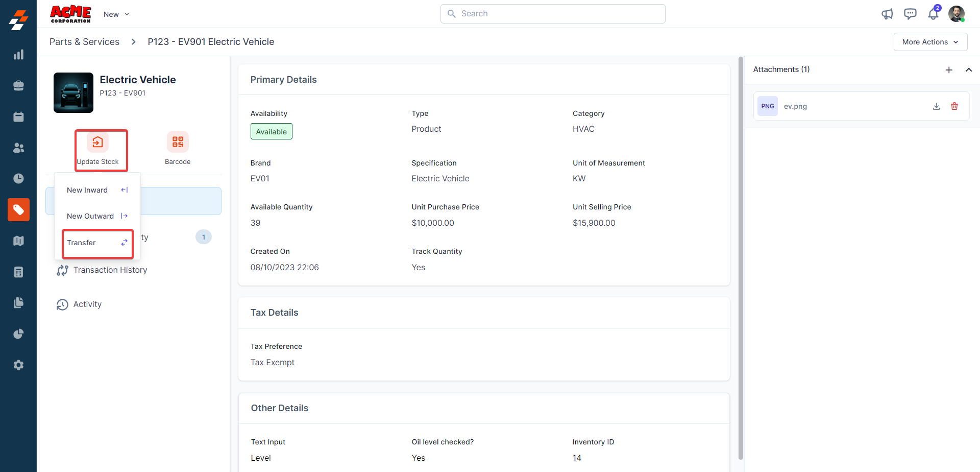
Task: Choose New Inward menu option
Action: (x=97, y=190)
